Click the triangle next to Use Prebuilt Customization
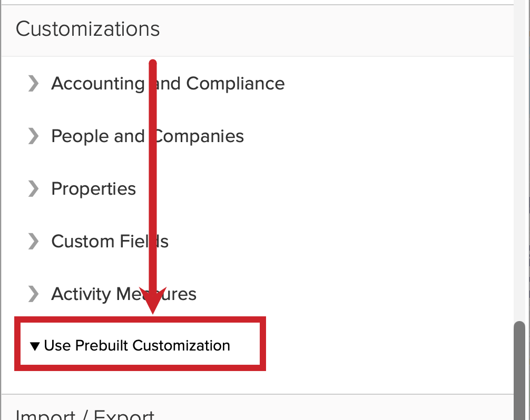 point(35,345)
